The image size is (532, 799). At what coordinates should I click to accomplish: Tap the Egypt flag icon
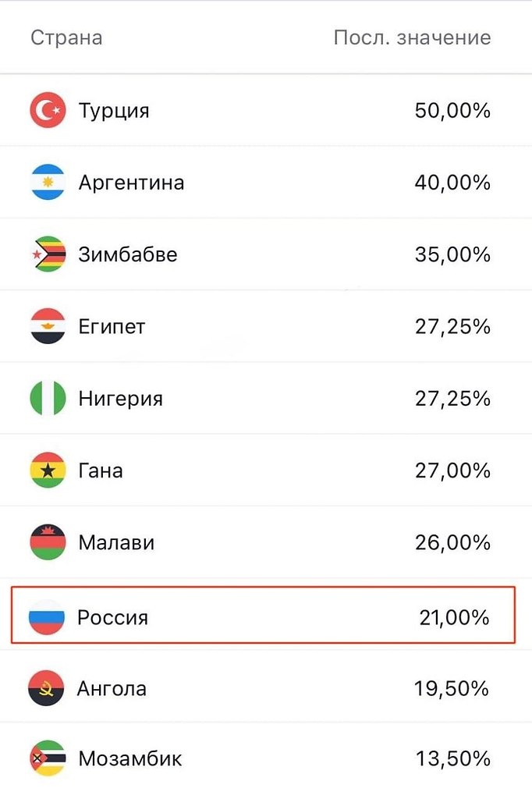(48, 326)
